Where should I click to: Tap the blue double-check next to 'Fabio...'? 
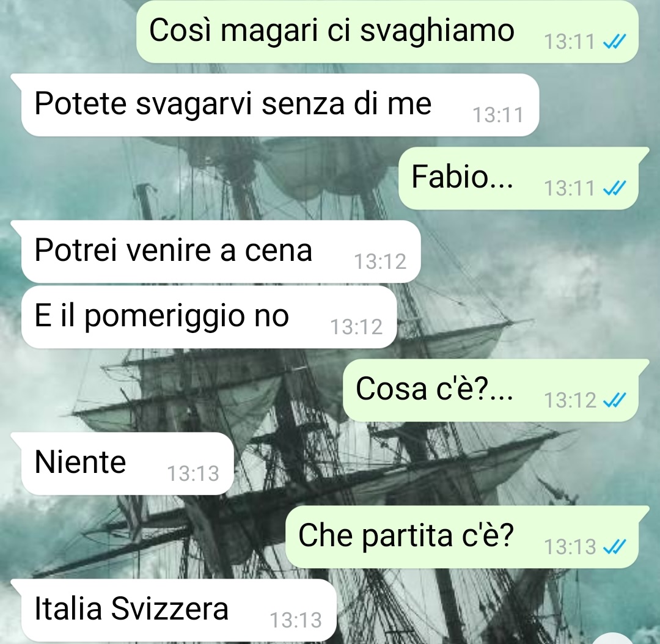(x=614, y=188)
